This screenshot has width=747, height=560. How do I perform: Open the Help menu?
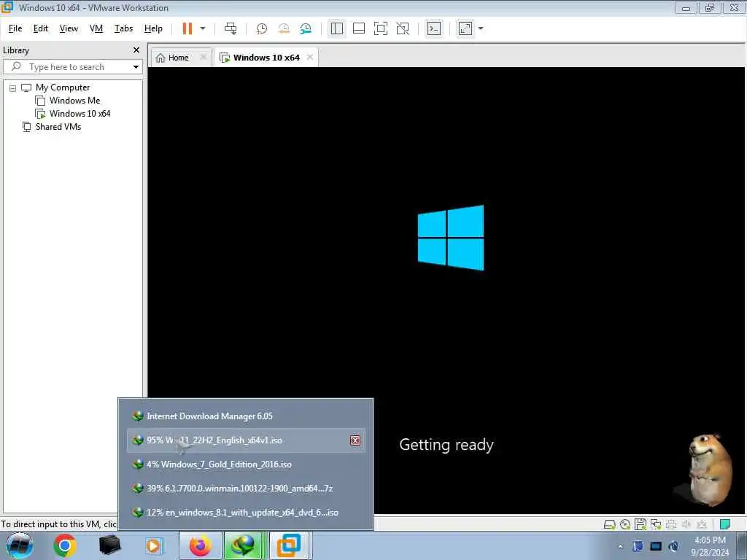pos(153,28)
